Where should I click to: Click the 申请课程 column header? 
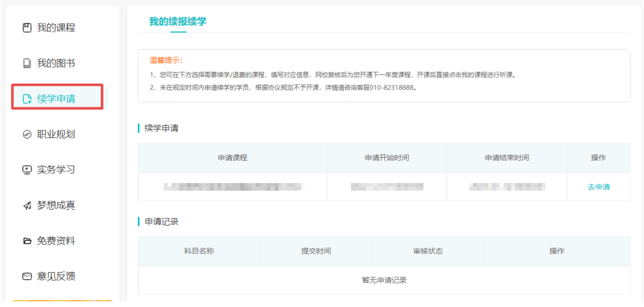(232, 158)
